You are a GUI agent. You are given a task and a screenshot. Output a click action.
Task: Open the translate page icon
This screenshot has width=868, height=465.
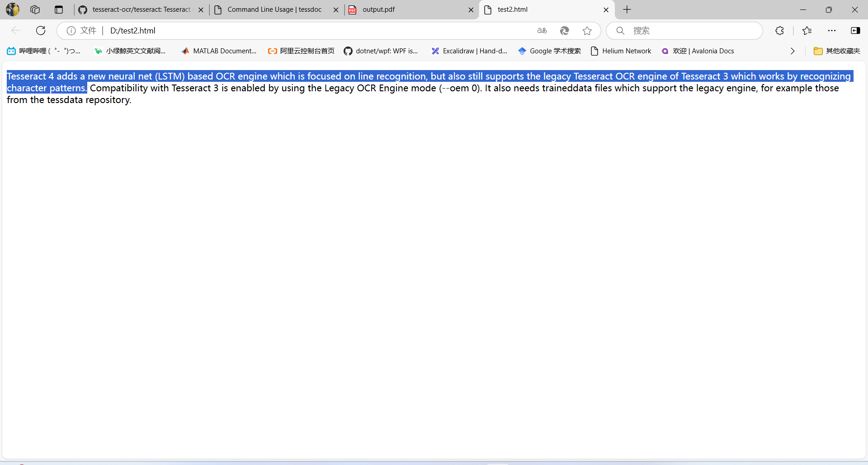coord(542,30)
